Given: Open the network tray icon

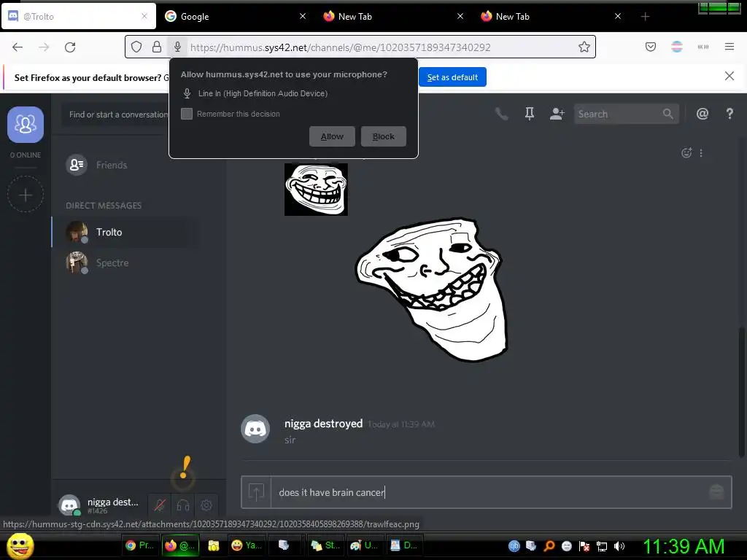Looking at the screenshot, I should [602, 546].
